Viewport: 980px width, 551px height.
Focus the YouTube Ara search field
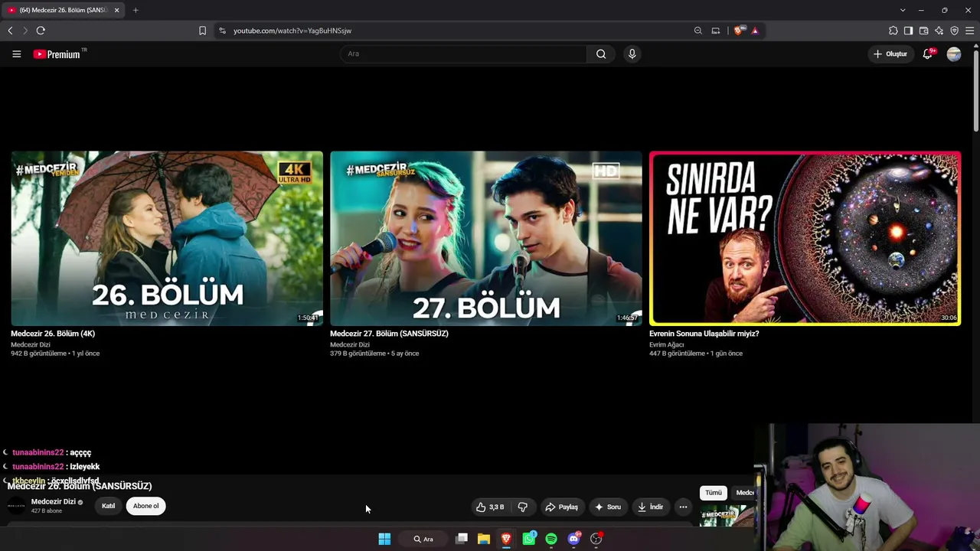coord(463,54)
